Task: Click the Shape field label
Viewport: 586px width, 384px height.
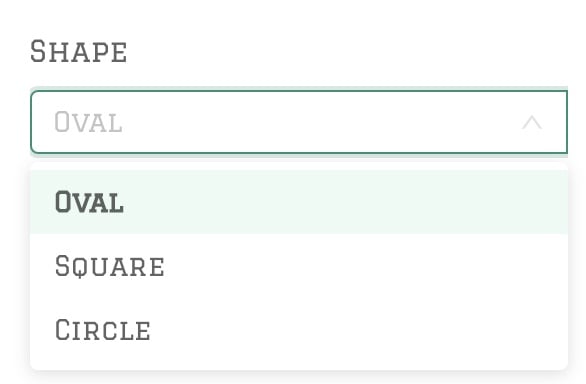Action: pyautogui.click(x=79, y=52)
